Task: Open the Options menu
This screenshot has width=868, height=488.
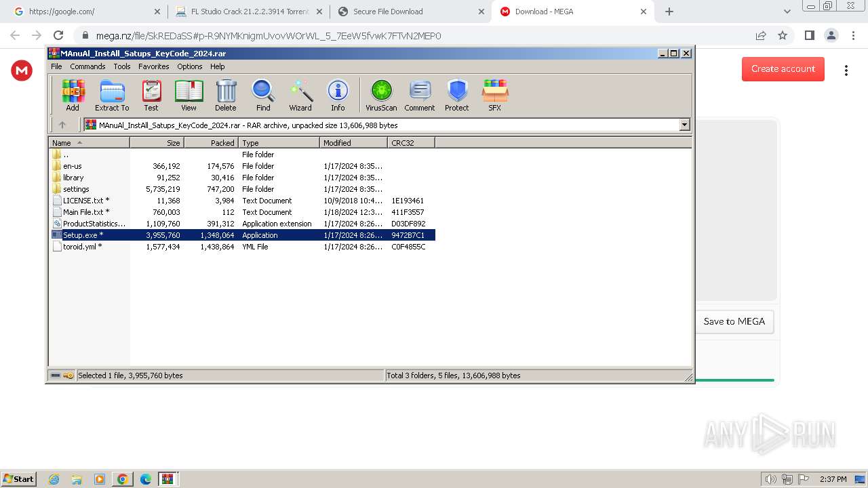Action: click(x=190, y=66)
